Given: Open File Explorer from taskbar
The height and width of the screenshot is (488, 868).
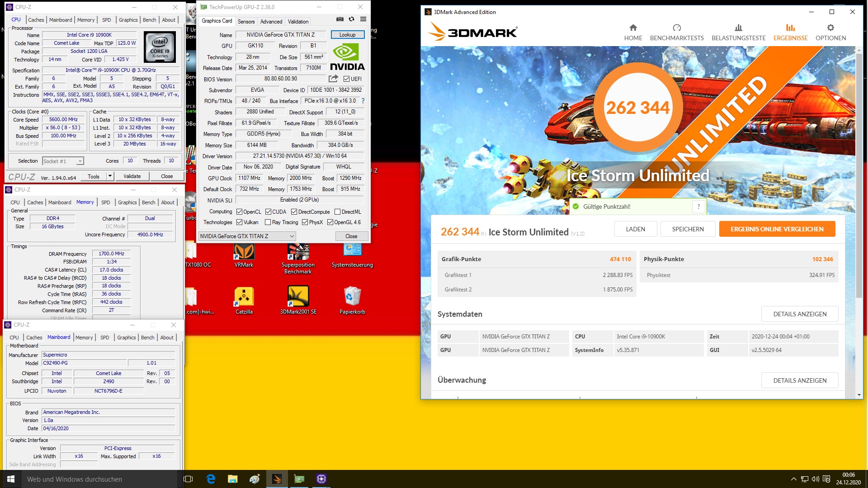Looking at the screenshot, I should pyautogui.click(x=232, y=479).
